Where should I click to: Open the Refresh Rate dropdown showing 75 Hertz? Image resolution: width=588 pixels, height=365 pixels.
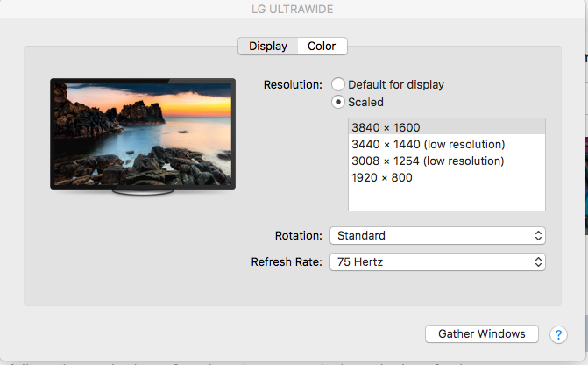tap(437, 261)
